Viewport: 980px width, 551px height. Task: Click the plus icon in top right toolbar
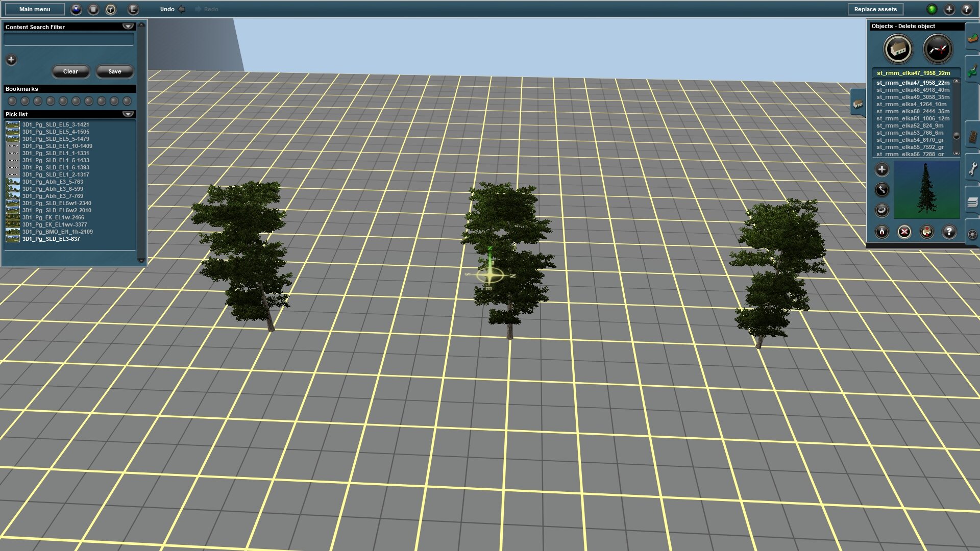(949, 9)
